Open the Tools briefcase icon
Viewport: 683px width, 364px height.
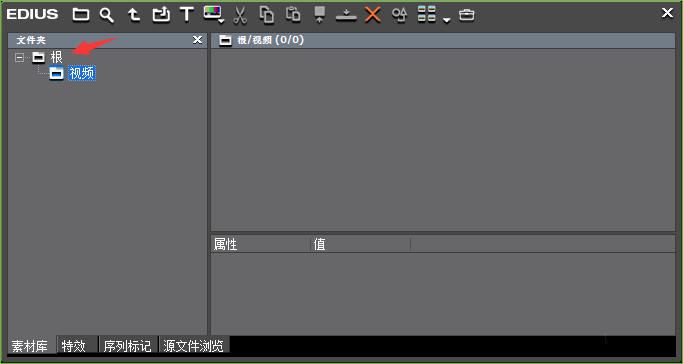467,15
